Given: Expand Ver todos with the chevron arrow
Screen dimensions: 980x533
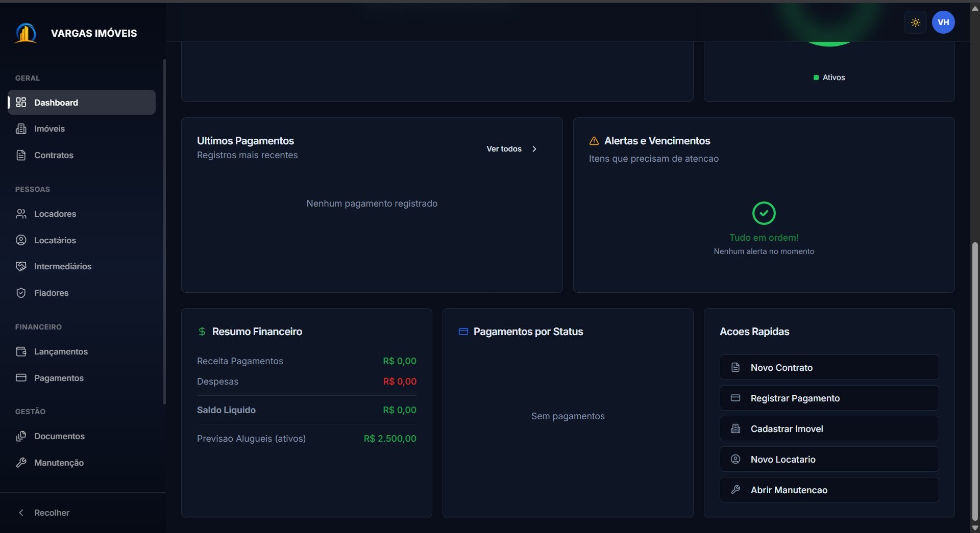Looking at the screenshot, I should [x=534, y=149].
